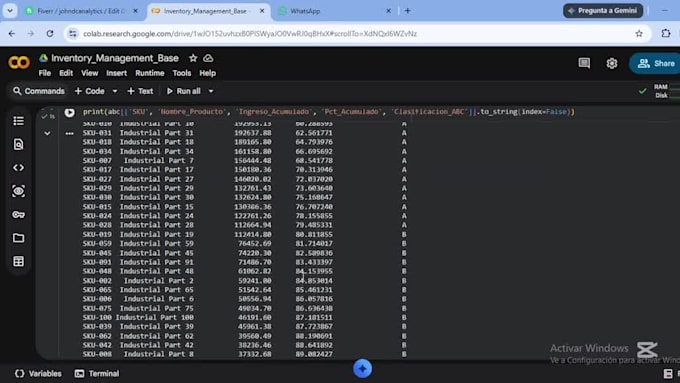Click the site information icon in address bar
This screenshot has width=680, height=383.
pos(73,33)
